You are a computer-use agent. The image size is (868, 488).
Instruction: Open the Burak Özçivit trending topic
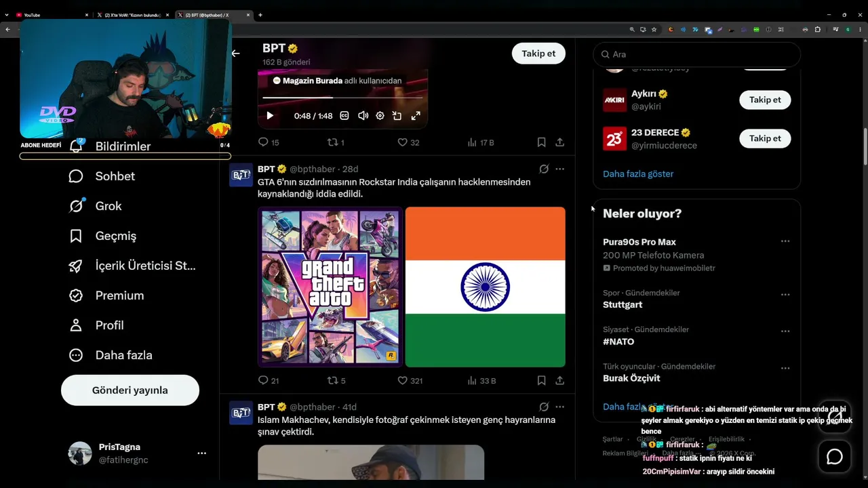pos(631,378)
